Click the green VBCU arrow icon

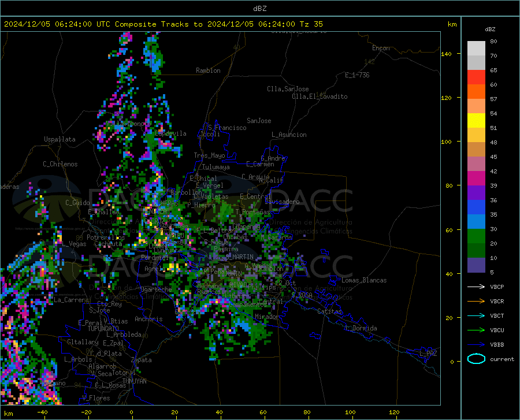(x=476, y=330)
